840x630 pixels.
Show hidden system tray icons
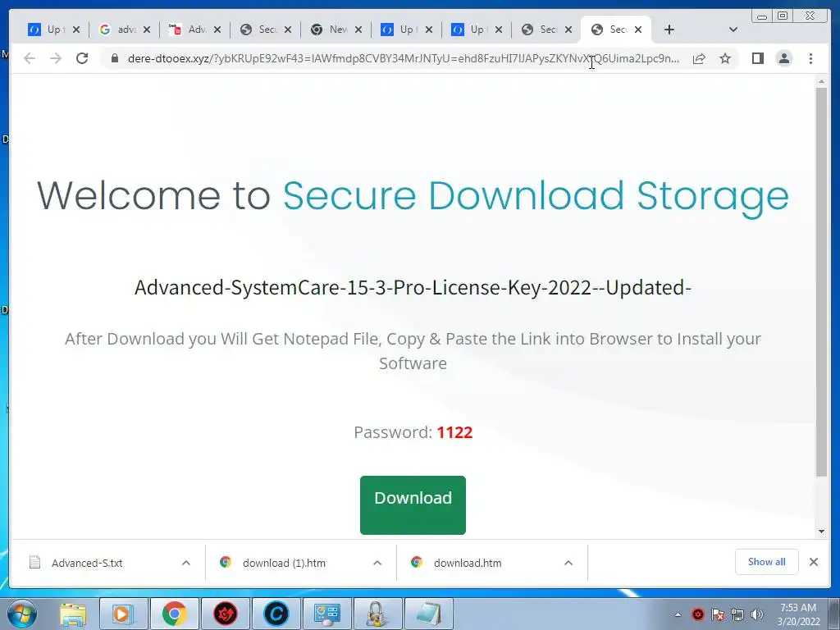pyautogui.click(x=678, y=614)
